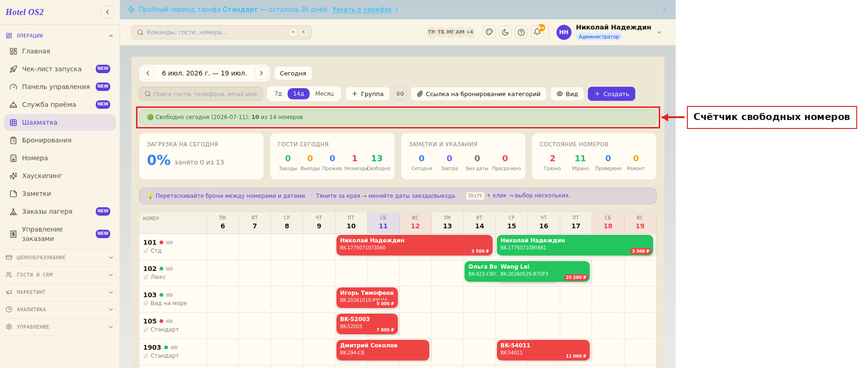
Task: Select Шахматка in the sidebar
Action: pyautogui.click(x=60, y=122)
